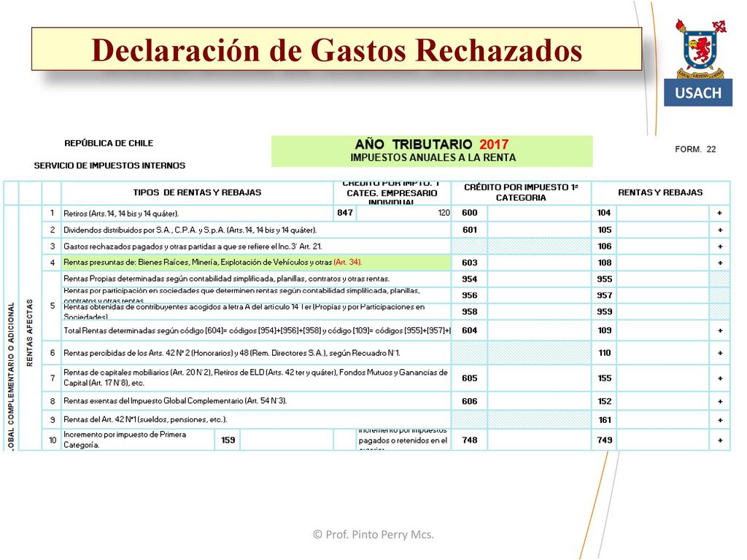Click the input field next to code 600
Viewport: 747px width, 560px height.
539,213
